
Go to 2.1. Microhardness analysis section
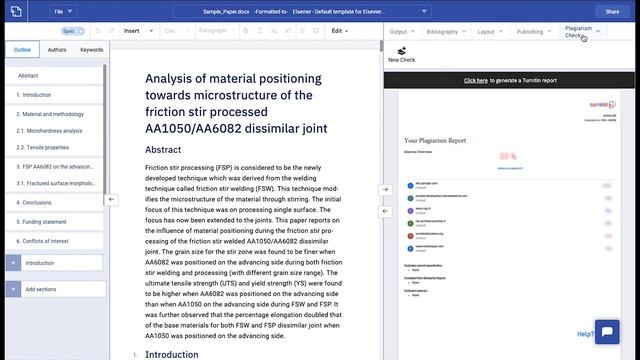pyautogui.click(x=54, y=131)
